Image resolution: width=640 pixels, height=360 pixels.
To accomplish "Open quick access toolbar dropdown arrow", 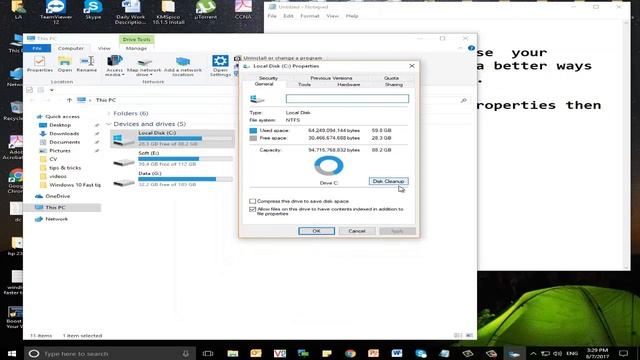I will tap(51, 90).
